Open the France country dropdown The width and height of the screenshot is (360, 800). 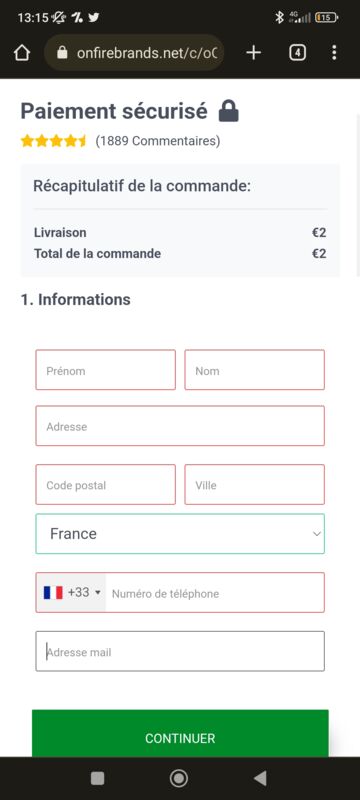pyautogui.click(x=180, y=534)
